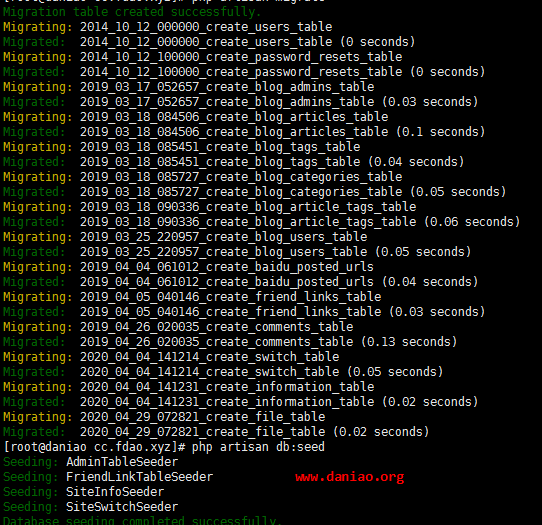Click Migrating create_information_table line
Image resolution: width=542 pixels, height=525 pixels.
tap(189, 387)
